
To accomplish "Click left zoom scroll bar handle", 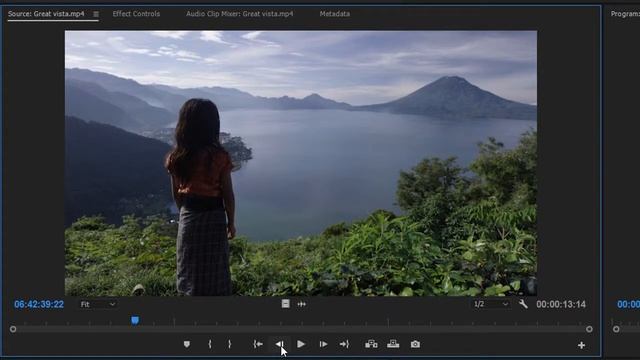I will 13,329.
